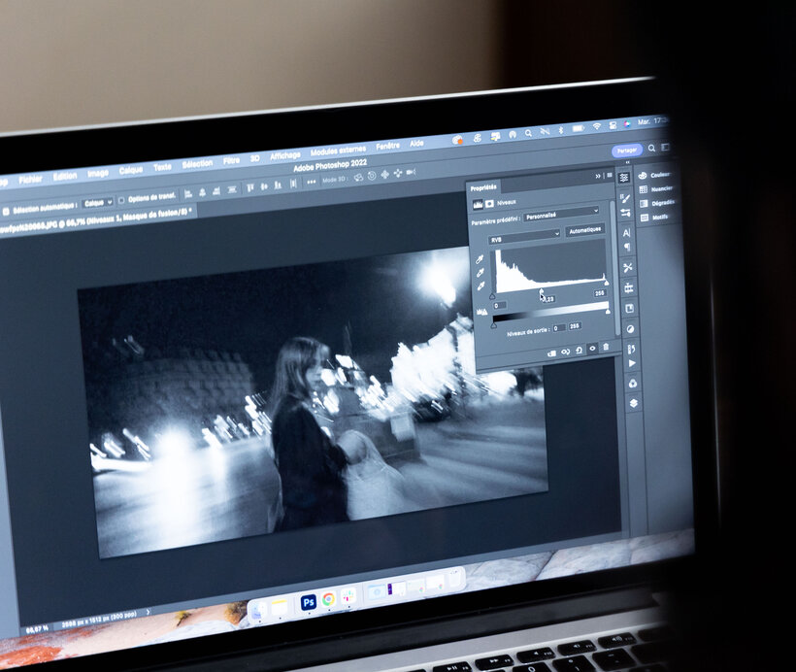Select the black point eyedropper in Niveaux
Screen dimensions: 796x672
(480, 260)
